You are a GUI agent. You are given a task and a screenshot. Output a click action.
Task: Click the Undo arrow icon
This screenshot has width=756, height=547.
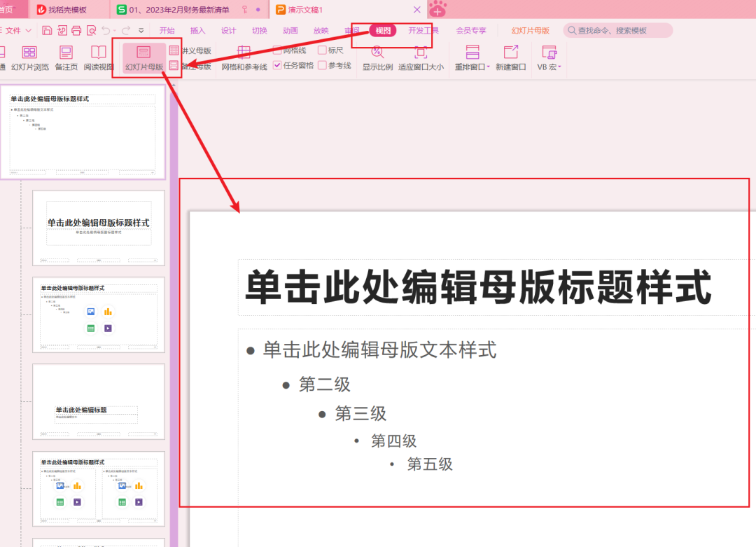coord(106,30)
